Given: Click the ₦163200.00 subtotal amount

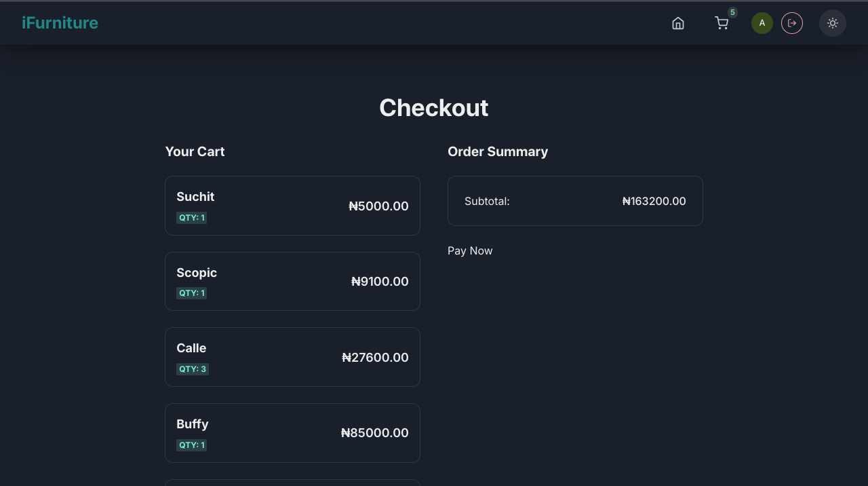Looking at the screenshot, I should (x=654, y=202).
